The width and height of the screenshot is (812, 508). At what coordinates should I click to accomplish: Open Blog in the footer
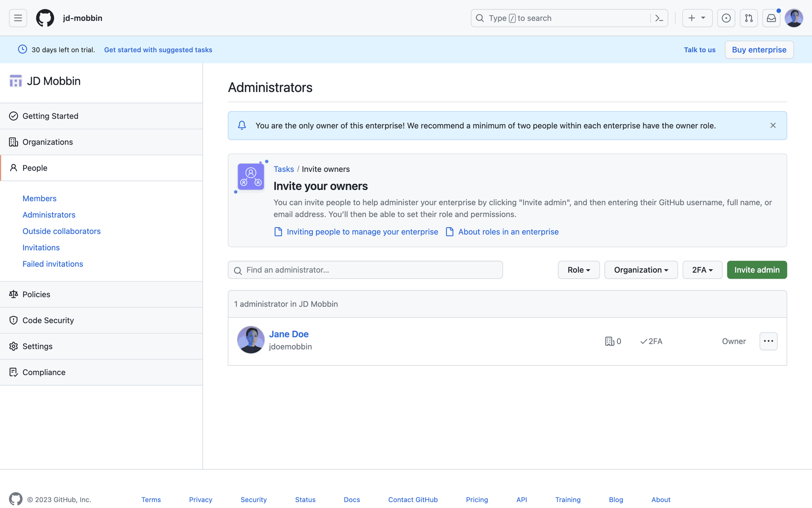coord(616,500)
